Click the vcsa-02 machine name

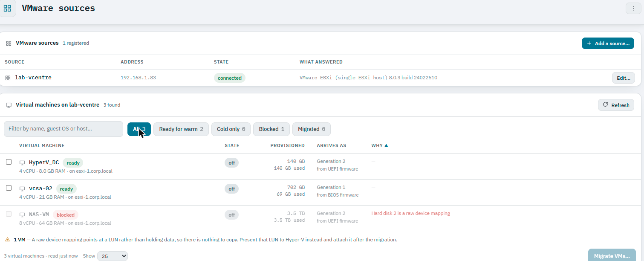(40, 188)
